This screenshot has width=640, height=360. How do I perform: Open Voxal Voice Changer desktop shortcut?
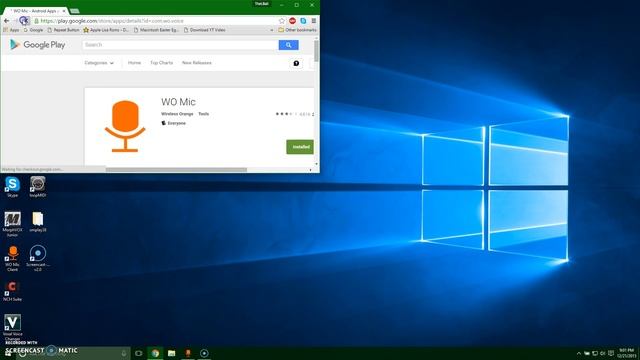(x=12, y=327)
